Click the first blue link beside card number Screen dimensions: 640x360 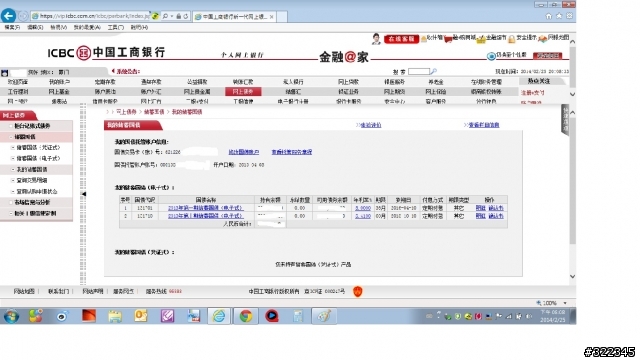click(x=243, y=152)
